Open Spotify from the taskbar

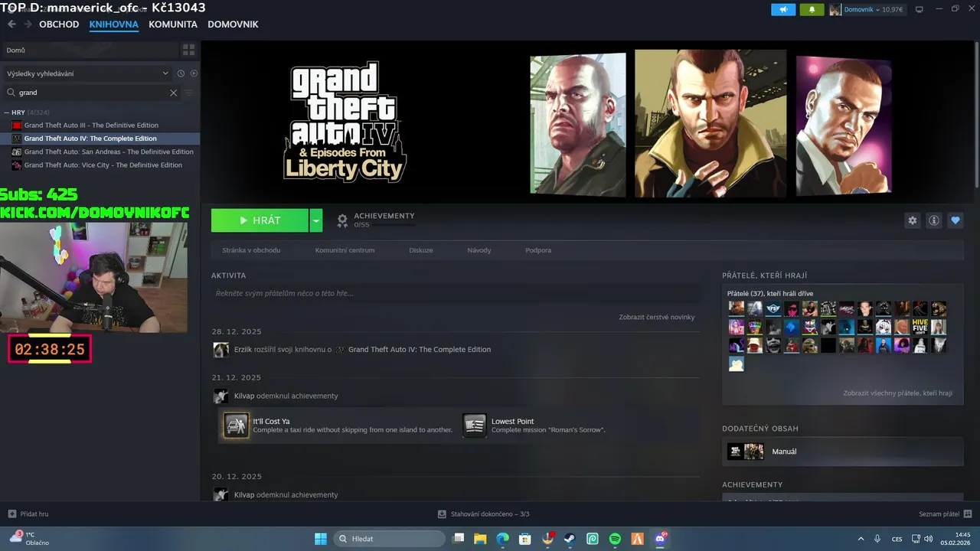(x=615, y=539)
